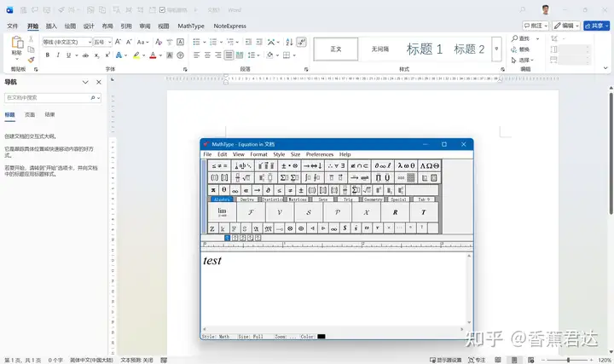Toggle Bold formatting in Word ribbon
Viewport: 614px width, 364px height.
pos(48,55)
